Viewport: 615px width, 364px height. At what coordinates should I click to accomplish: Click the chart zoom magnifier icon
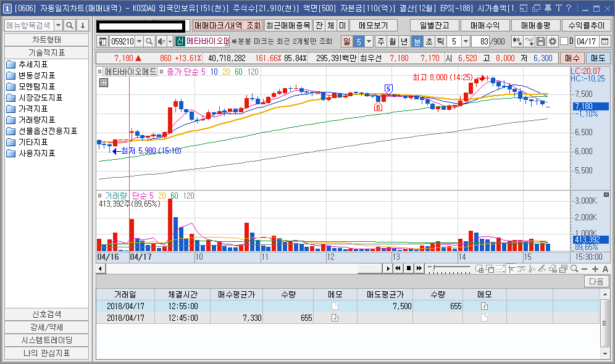pos(574,269)
